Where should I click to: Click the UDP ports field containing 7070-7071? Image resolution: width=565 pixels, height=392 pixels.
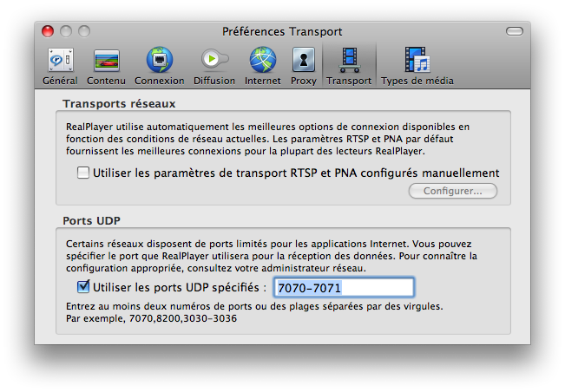pos(344,287)
